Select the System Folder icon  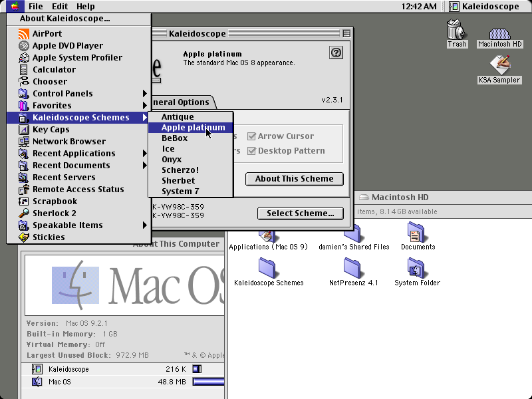pyautogui.click(x=416, y=268)
